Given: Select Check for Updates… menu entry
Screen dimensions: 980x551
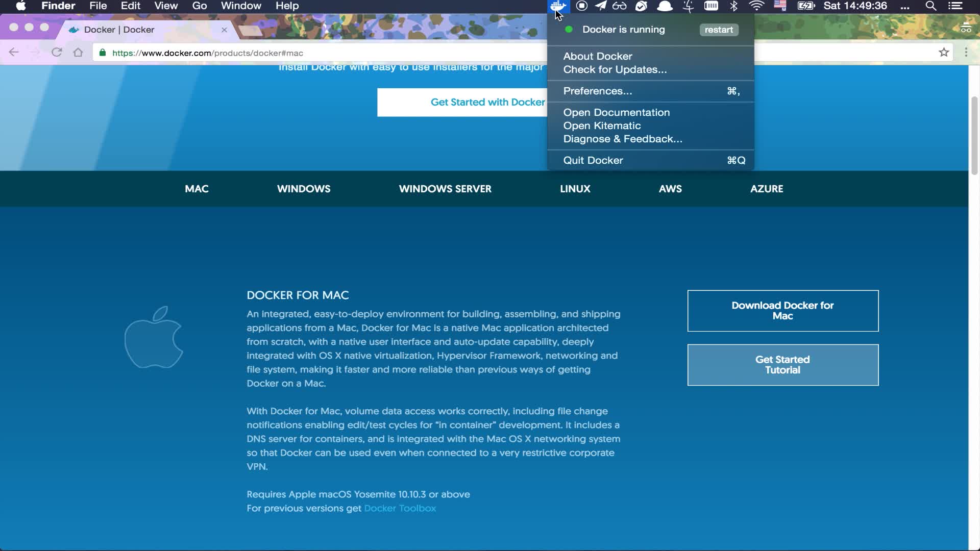Looking at the screenshot, I should coord(615,69).
